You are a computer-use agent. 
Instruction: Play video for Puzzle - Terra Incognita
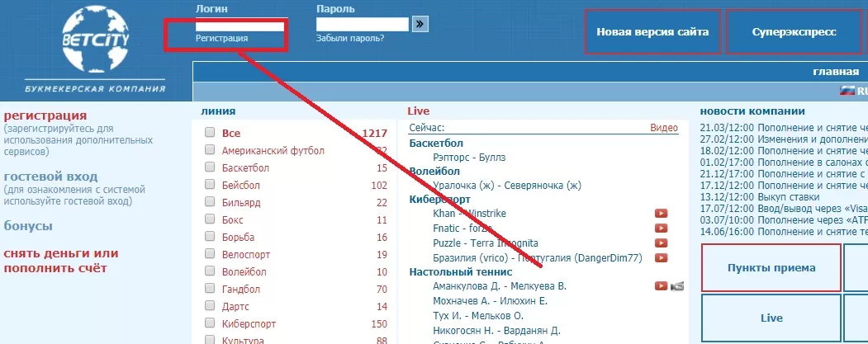[661, 243]
